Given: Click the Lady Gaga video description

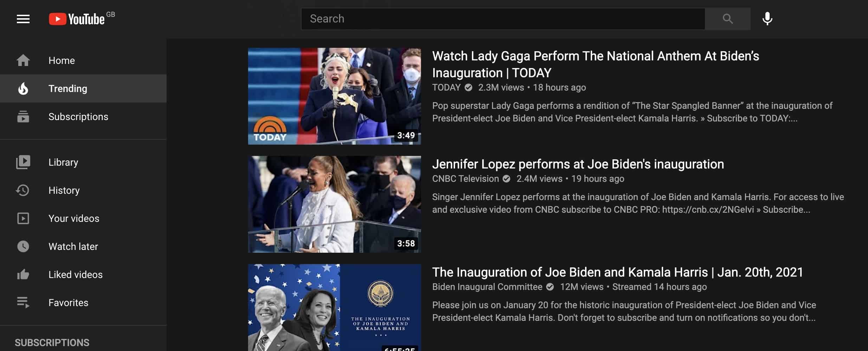Looking at the screenshot, I should 632,112.
